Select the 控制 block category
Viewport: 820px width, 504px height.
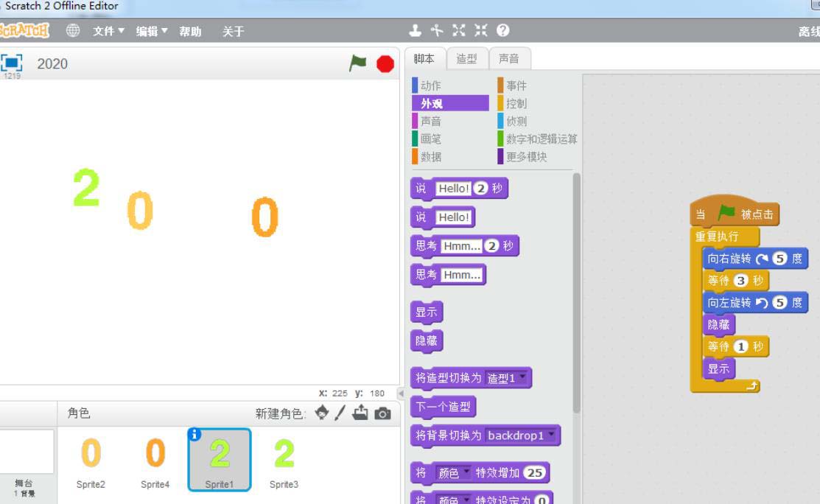537,103
